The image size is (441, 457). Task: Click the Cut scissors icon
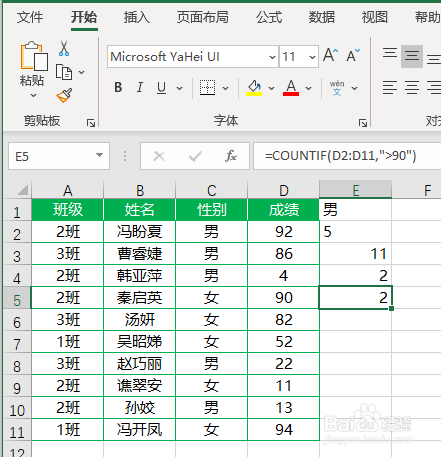64,49
